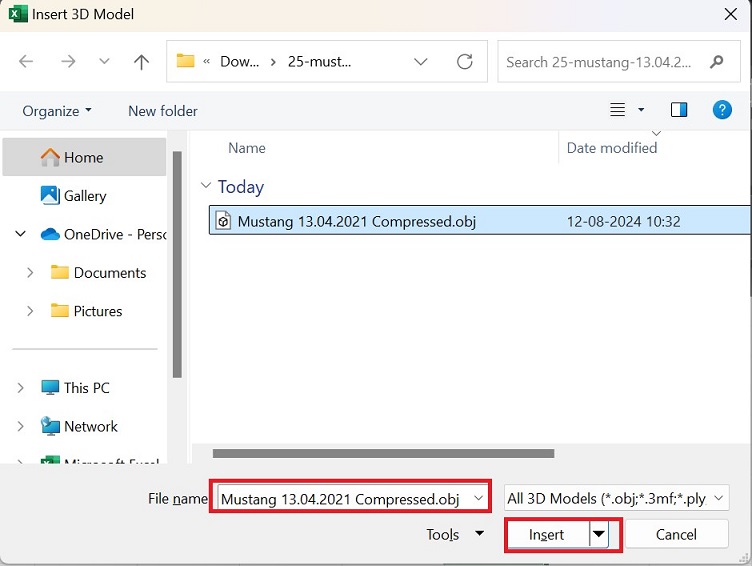Open the Help question mark icon
752x566 pixels.
tap(722, 110)
